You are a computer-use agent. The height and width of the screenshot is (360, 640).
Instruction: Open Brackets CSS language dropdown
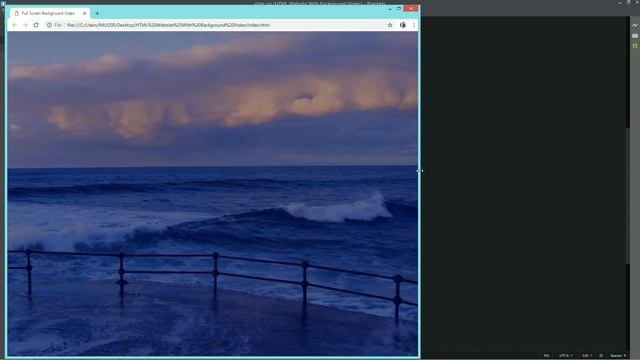[587, 356]
